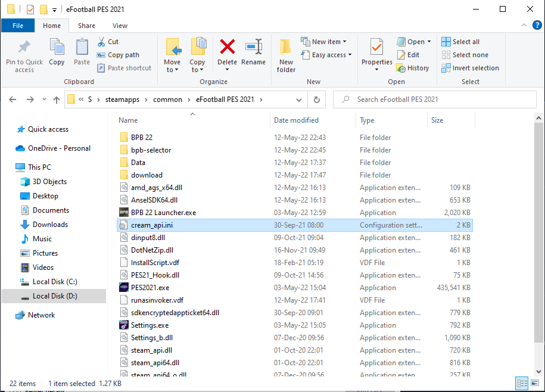
Task: Switch to details view in status bar
Action: (x=522, y=384)
